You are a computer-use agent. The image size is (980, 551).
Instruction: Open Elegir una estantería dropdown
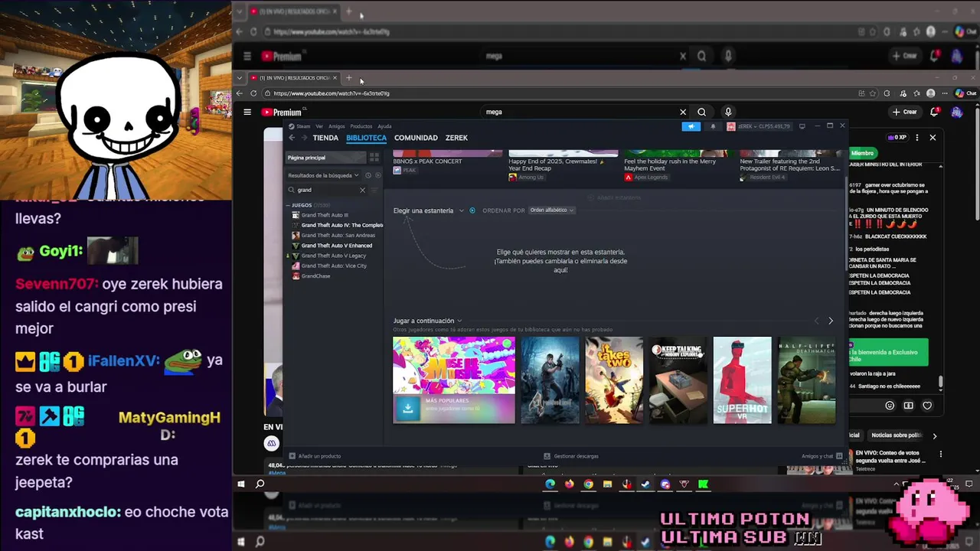(428, 210)
